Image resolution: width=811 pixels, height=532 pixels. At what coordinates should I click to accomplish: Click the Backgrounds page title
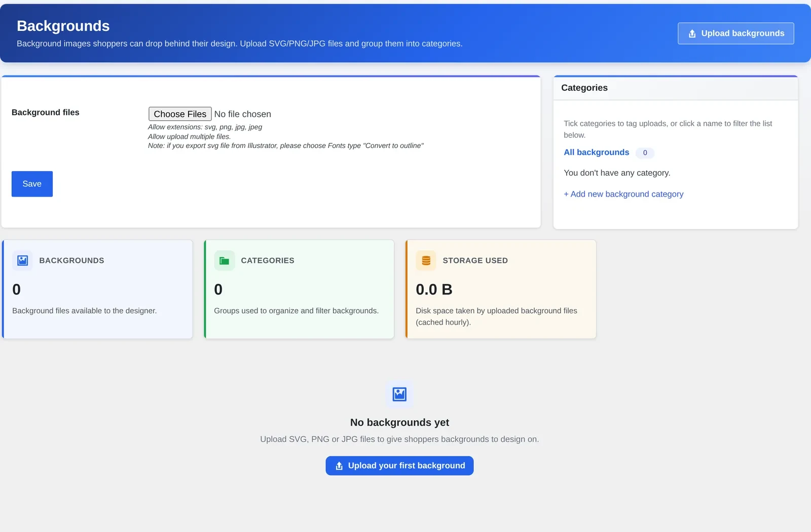coord(63,26)
